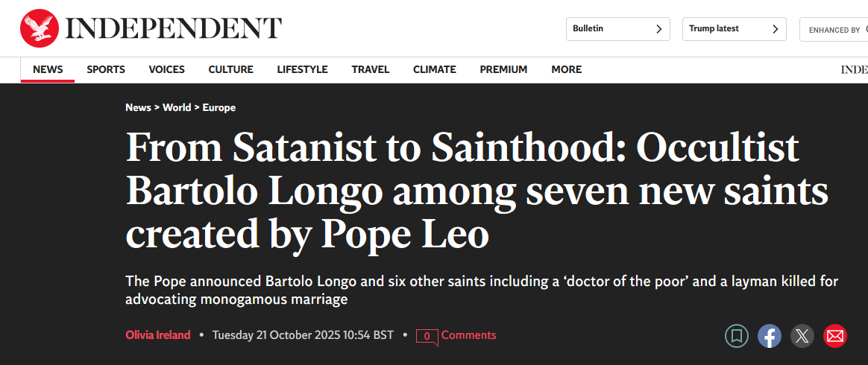Open the MORE navigation menu
868x365 pixels.
tap(566, 69)
